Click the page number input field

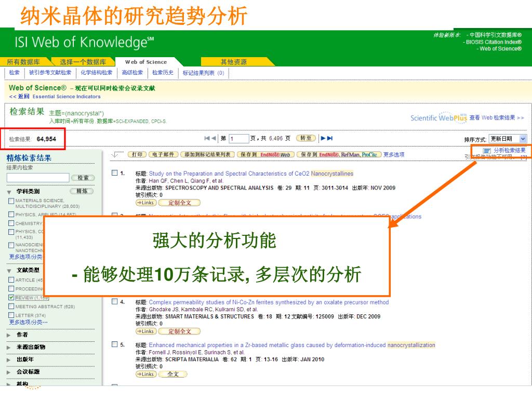click(239, 138)
